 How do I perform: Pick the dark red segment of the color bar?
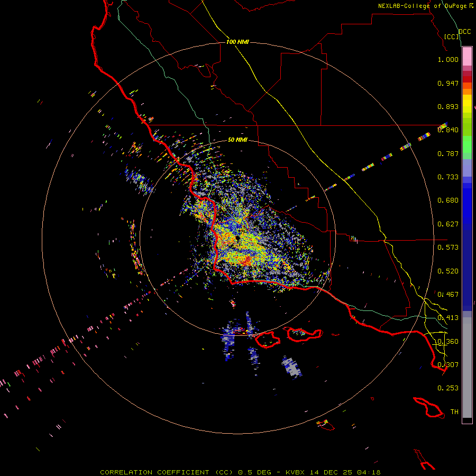coord(467,79)
